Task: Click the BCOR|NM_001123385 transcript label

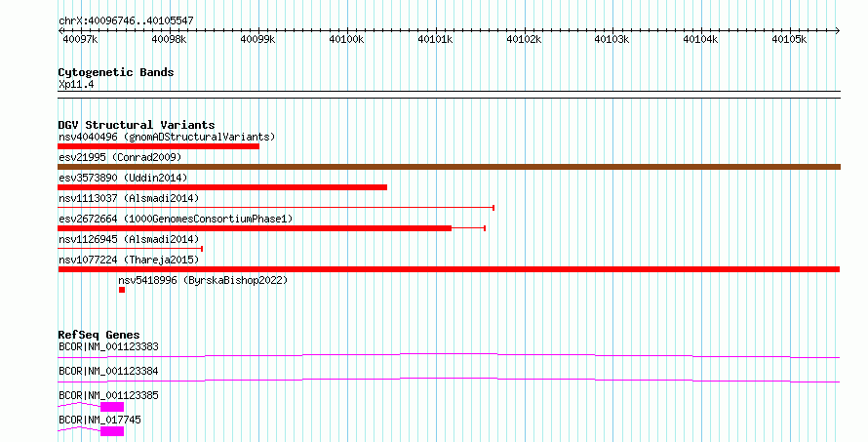Action: [x=108, y=395]
